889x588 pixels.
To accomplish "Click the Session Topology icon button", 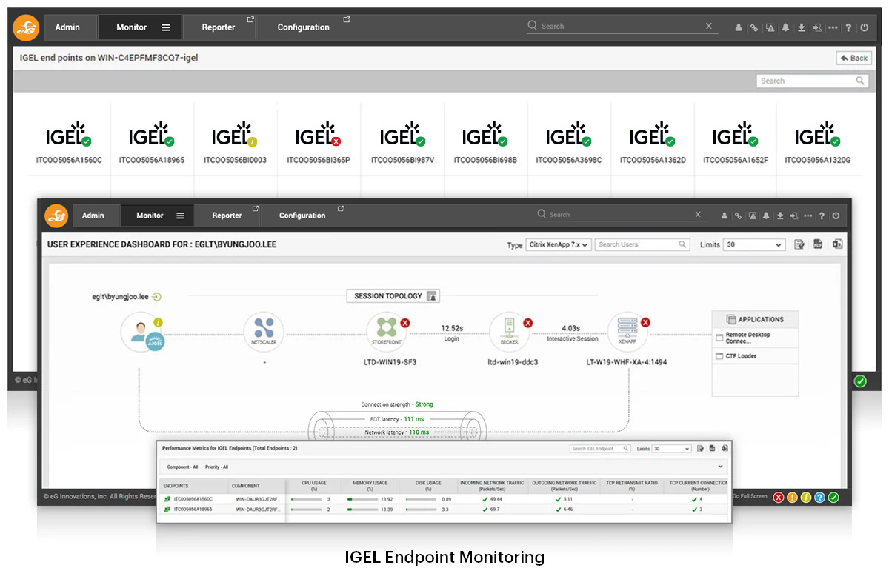I will pyautogui.click(x=433, y=296).
